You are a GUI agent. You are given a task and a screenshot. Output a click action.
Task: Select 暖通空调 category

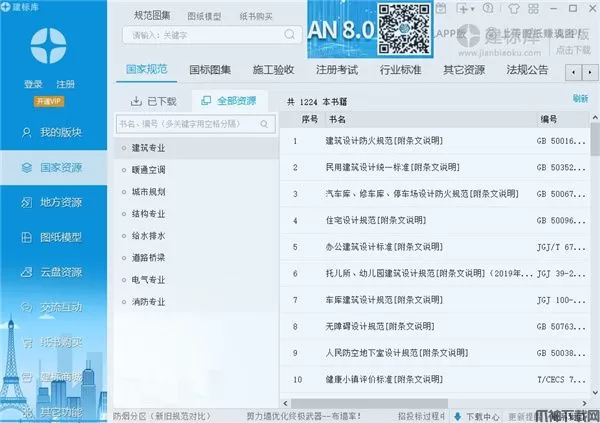tap(196, 170)
